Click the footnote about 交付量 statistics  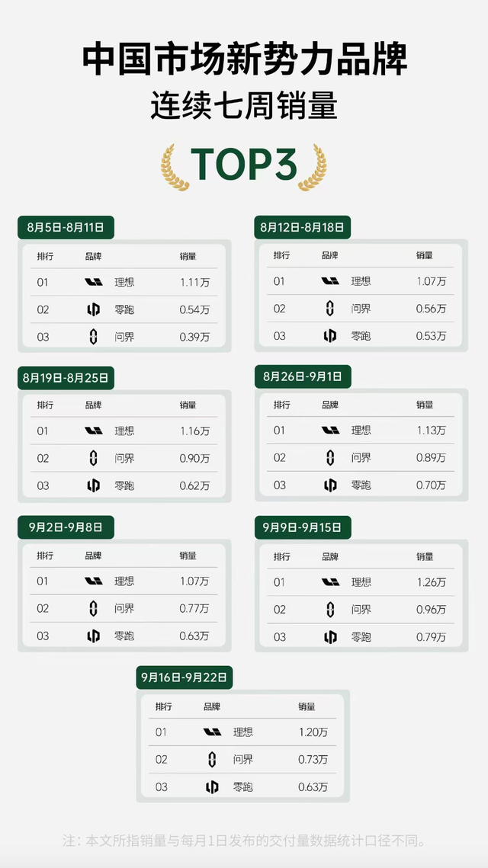(x=244, y=841)
